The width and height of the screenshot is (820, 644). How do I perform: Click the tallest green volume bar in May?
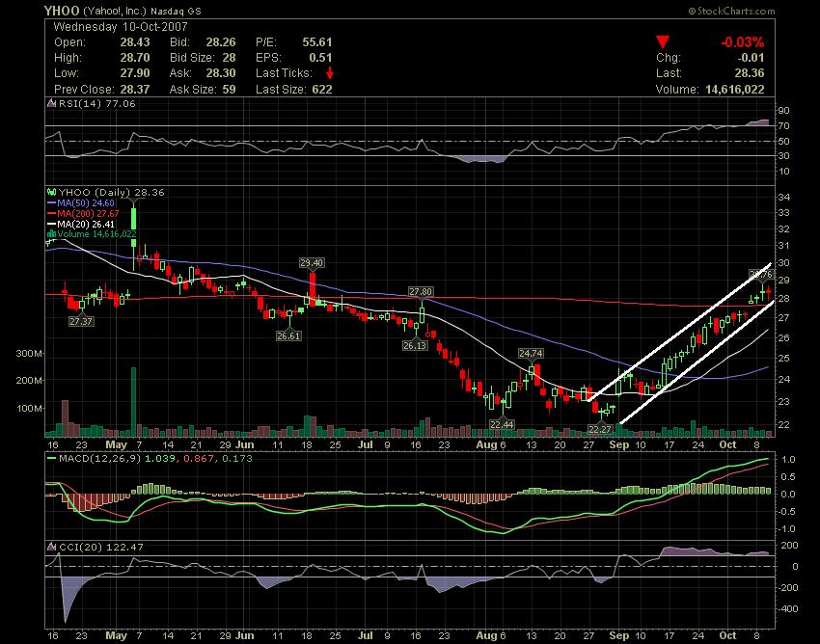(x=133, y=401)
